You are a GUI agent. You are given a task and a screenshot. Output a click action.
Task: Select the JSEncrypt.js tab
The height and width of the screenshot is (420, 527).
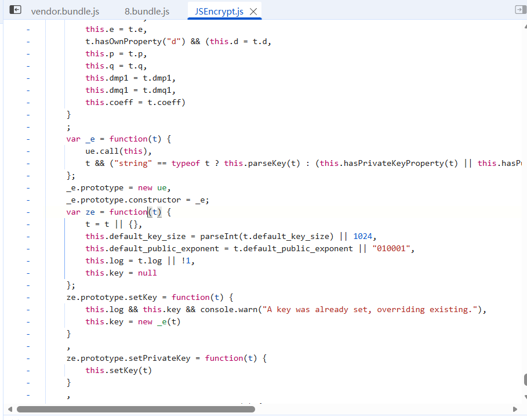click(x=219, y=12)
